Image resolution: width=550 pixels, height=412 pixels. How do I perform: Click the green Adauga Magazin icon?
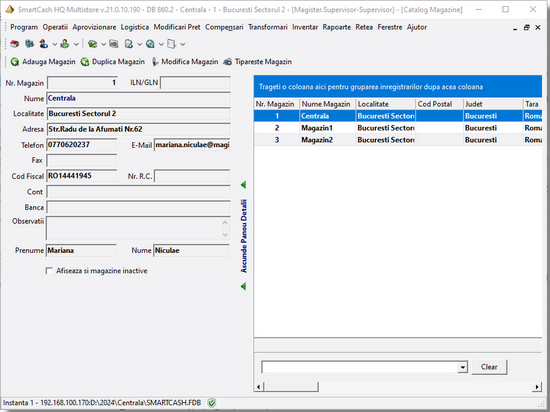tap(15, 62)
